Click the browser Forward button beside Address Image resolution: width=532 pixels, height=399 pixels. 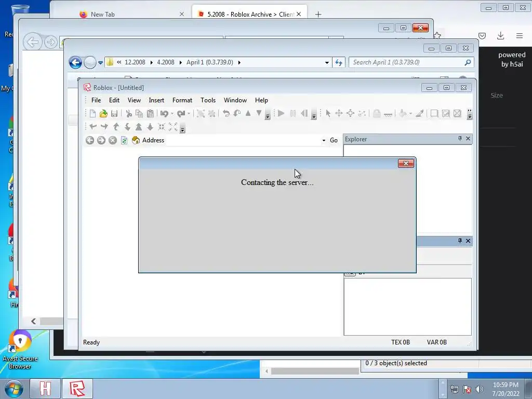coord(101,140)
